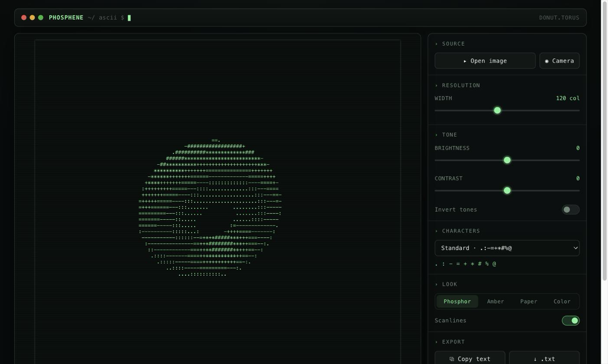
Task: Start the Camera source
Action: (560, 61)
